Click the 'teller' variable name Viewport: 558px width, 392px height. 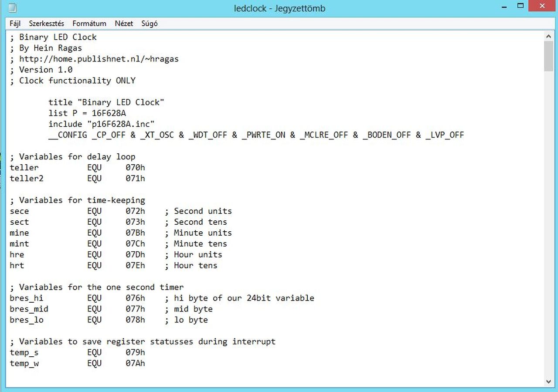click(24, 168)
